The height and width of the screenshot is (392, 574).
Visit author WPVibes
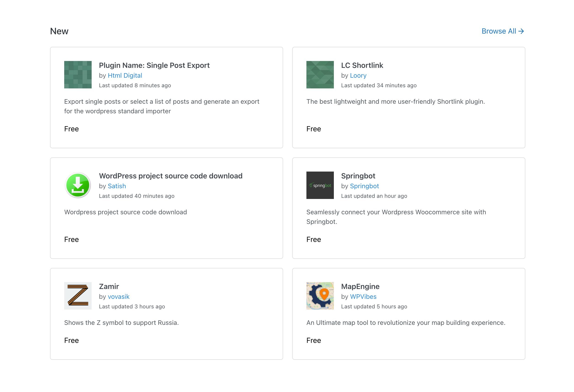click(x=363, y=297)
